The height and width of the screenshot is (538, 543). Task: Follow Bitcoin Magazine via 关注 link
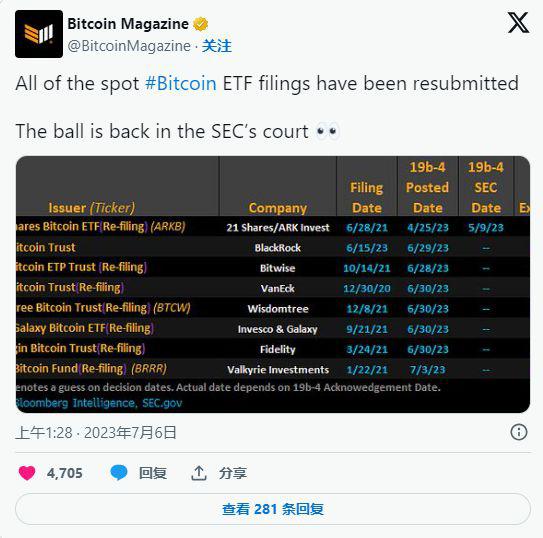pos(217,46)
